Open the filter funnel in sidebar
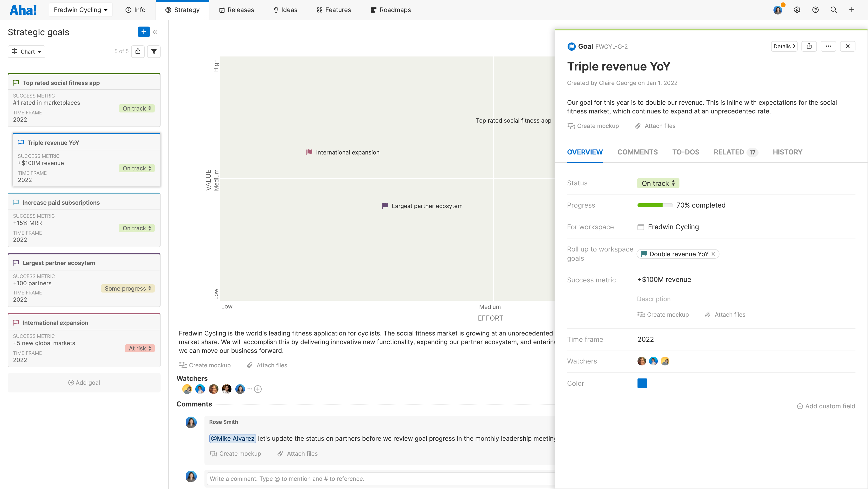This screenshot has height=489, width=868. (x=154, y=51)
